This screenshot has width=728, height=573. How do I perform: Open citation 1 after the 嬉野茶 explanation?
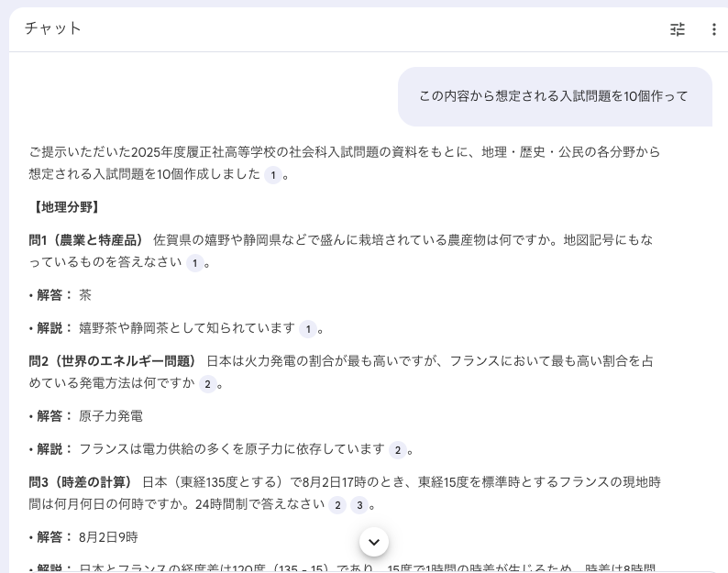point(308,329)
